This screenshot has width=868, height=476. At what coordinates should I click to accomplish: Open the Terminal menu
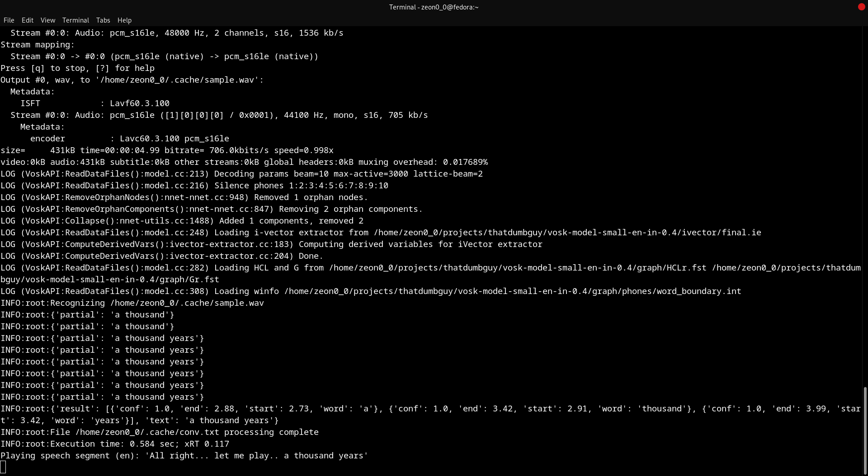point(75,20)
